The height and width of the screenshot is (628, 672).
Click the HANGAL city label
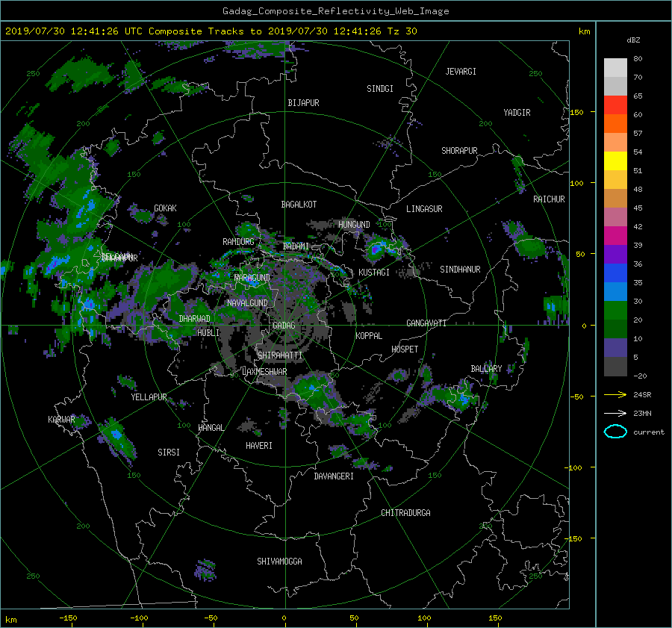point(211,428)
